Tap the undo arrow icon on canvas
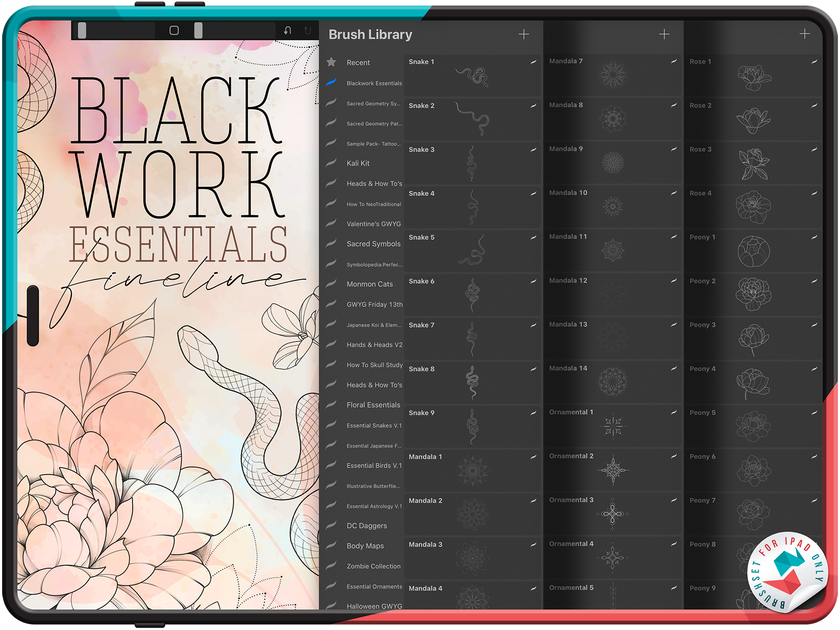 288,30
